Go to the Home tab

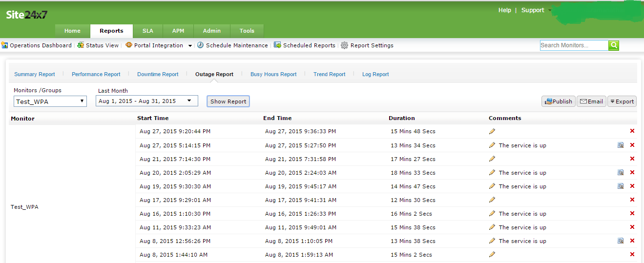point(72,31)
